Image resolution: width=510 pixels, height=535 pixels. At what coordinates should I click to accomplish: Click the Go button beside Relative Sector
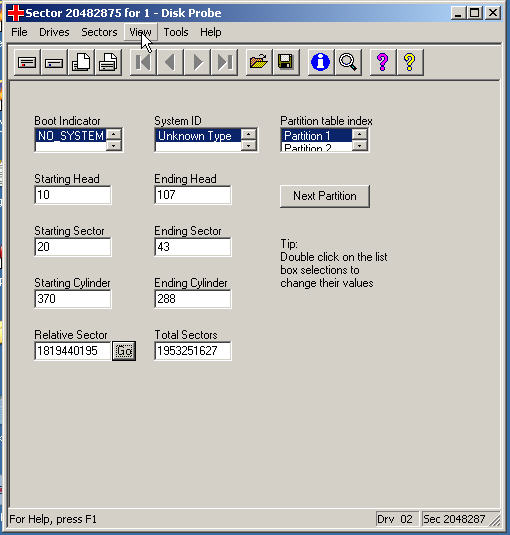pos(124,351)
